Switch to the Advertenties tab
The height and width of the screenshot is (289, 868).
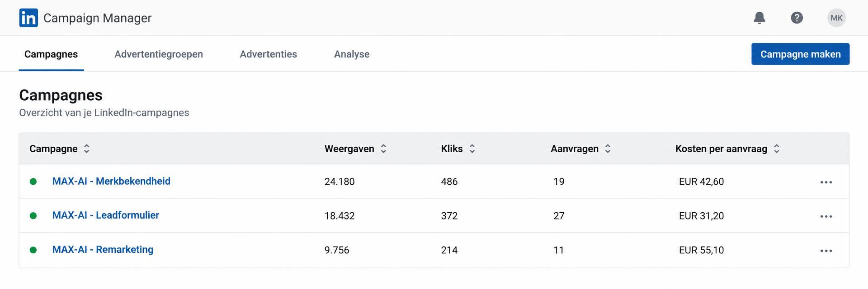pyautogui.click(x=269, y=54)
